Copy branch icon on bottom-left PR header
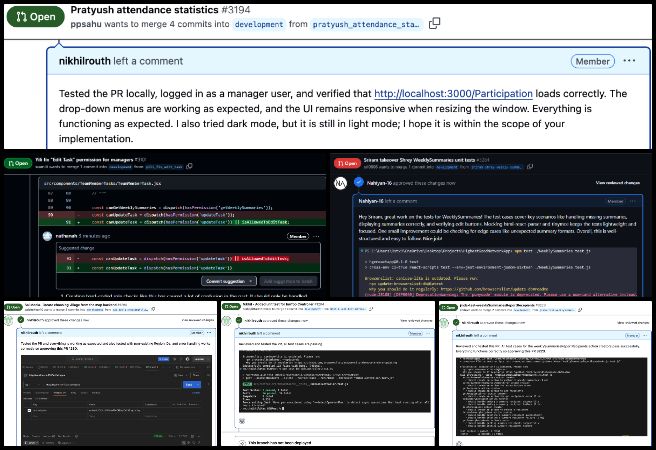 point(153,309)
